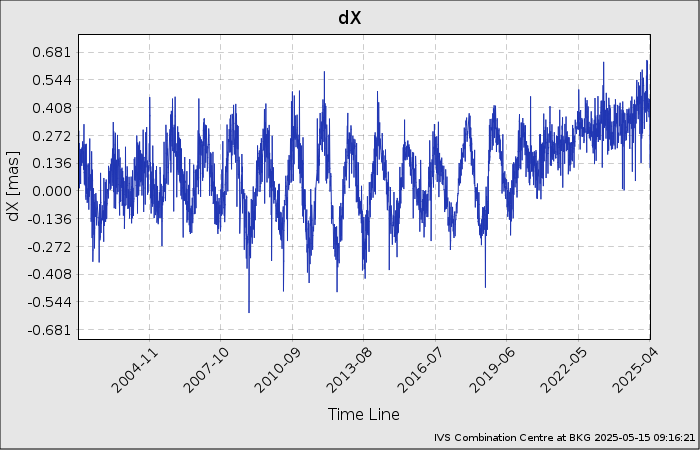The image size is (700, 450).
Task: Click the 2013-08 date label
Action: [x=348, y=370]
